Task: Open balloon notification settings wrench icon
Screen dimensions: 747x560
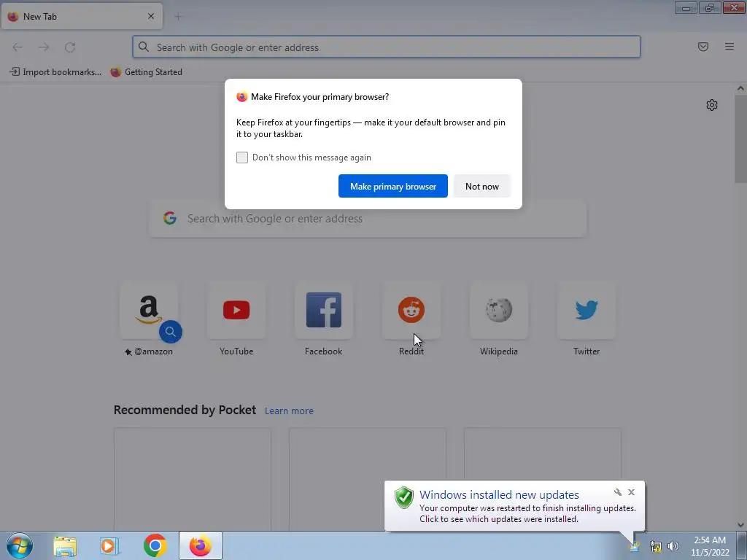Action: click(618, 492)
